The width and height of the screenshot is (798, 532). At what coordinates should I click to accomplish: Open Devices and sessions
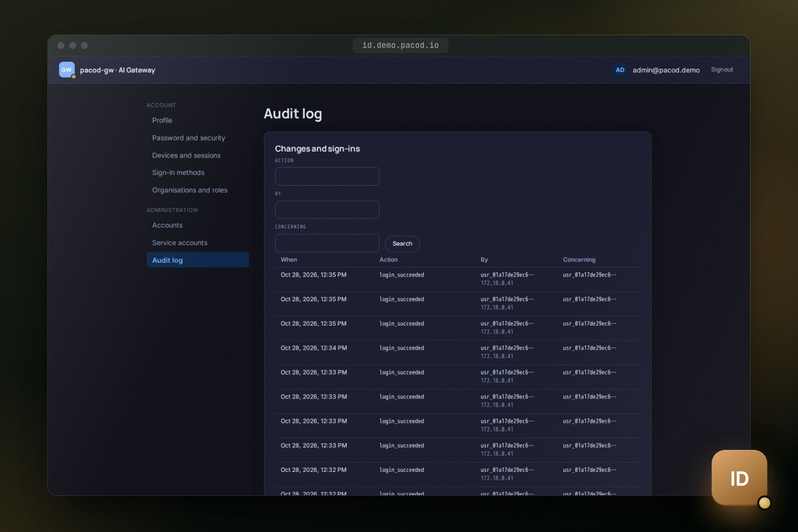(x=186, y=155)
